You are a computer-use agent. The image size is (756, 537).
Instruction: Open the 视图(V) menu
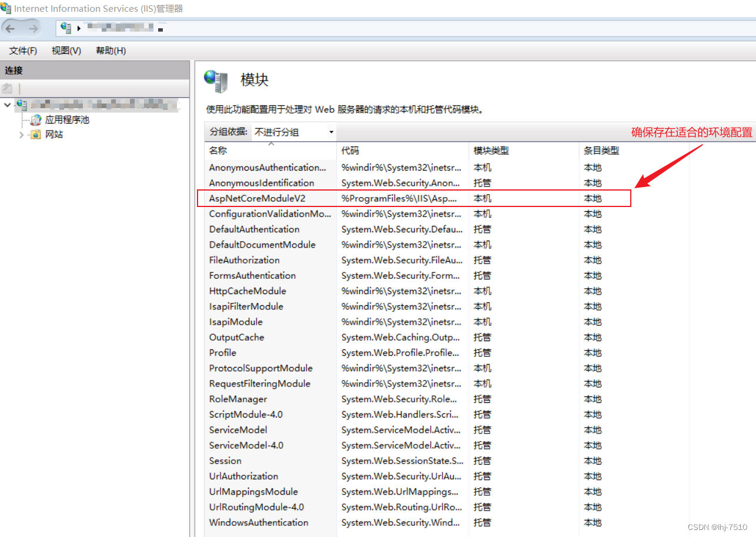pos(65,51)
